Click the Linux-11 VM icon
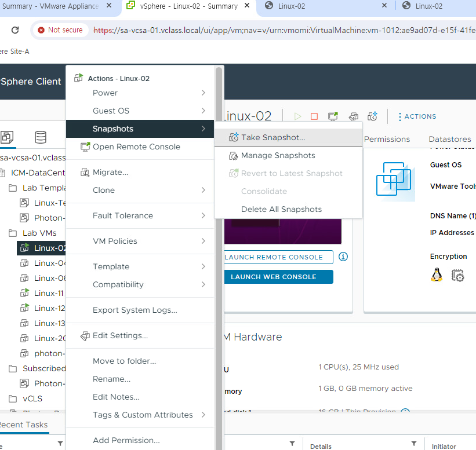 coord(24,293)
